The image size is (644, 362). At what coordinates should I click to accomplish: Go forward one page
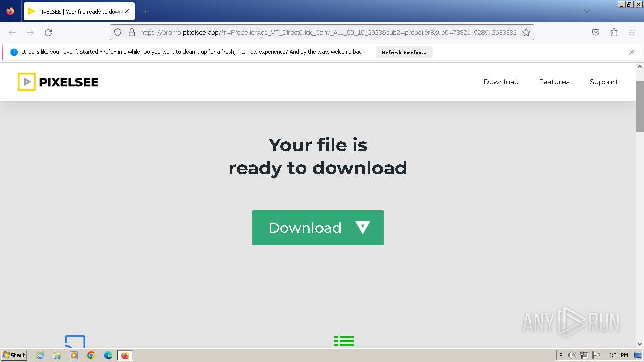(x=30, y=32)
